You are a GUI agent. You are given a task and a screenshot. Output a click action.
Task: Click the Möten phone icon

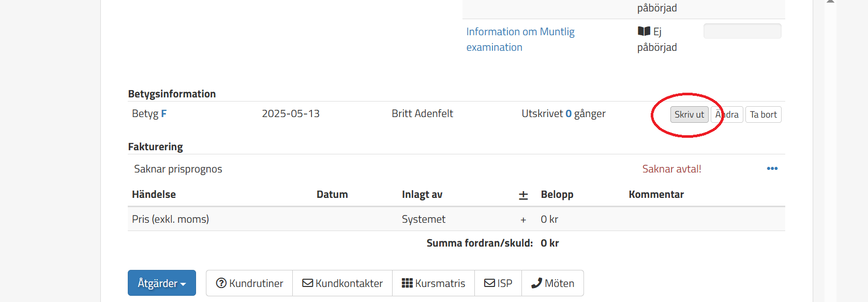point(537,283)
